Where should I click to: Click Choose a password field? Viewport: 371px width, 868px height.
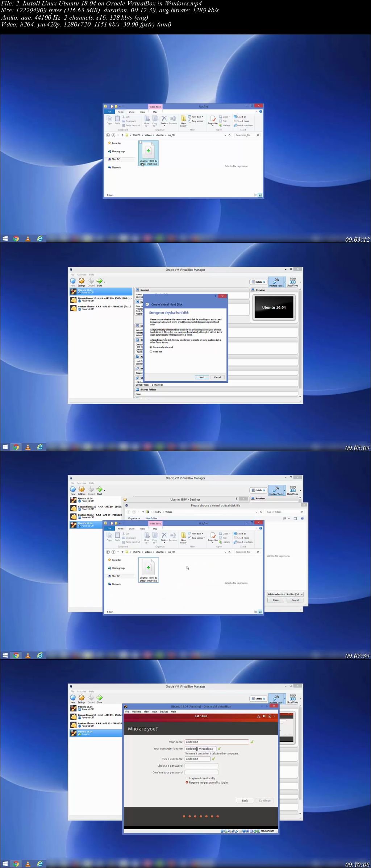coord(201,766)
